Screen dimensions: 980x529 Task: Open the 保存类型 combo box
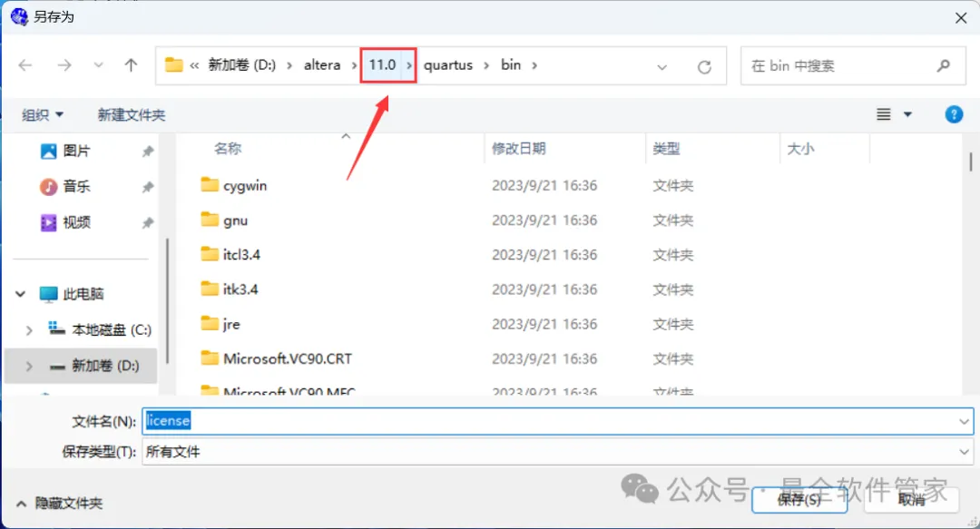pos(557,452)
